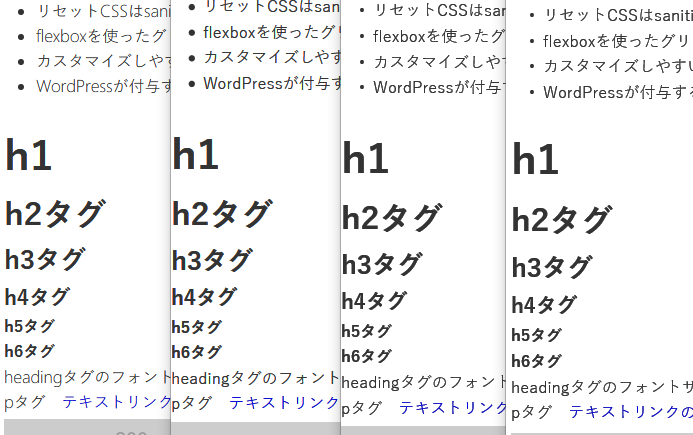
Task: Click h6タグ heading in the rightmost panel
Action: tap(536, 361)
